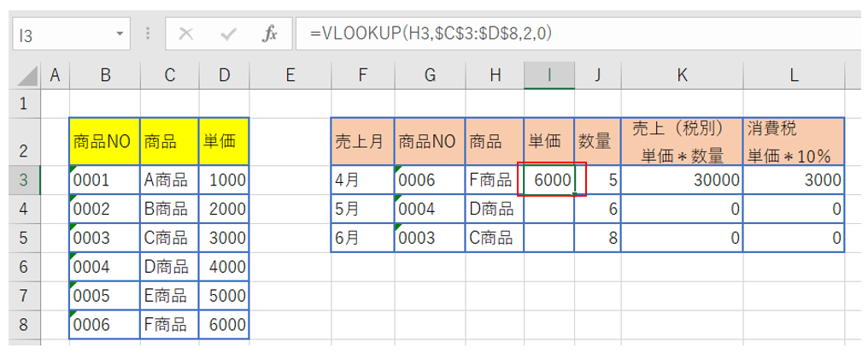Click the Enter checkmark formula bar icon
Image resolution: width=868 pixels, height=354 pixels.
coord(228,34)
